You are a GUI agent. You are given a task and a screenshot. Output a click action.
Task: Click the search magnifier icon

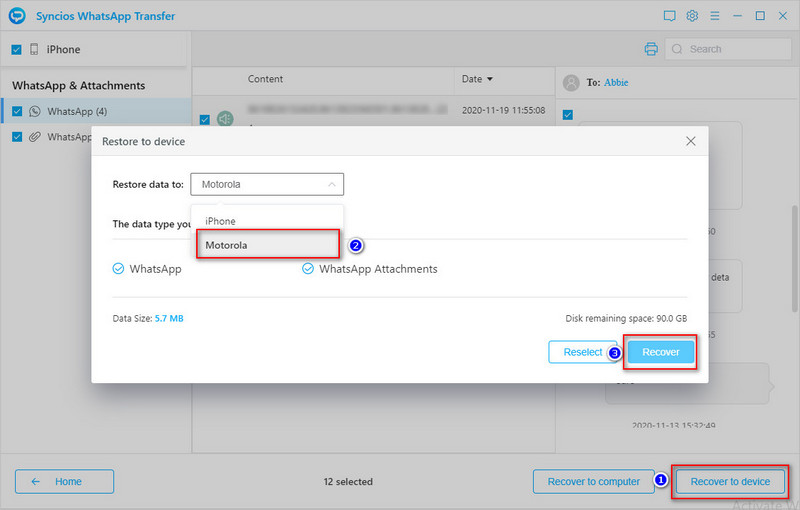(677, 49)
